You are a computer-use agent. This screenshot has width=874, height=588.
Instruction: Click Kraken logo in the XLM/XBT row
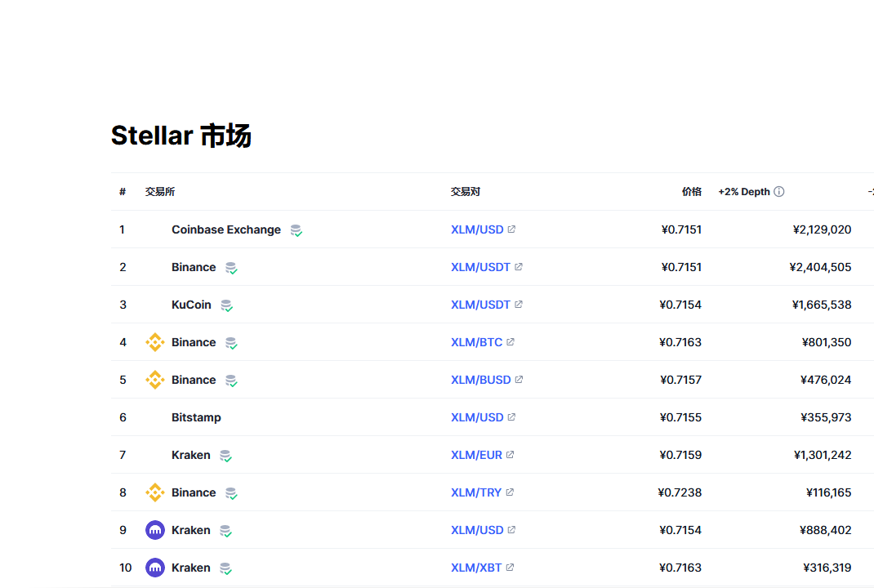pyautogui.click(x=155, y=568)
